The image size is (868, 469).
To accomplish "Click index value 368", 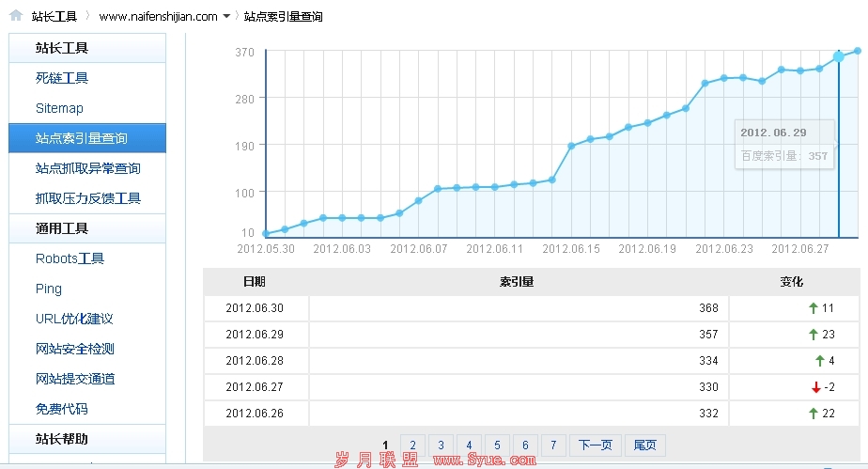I will click(x=708, y=308).
